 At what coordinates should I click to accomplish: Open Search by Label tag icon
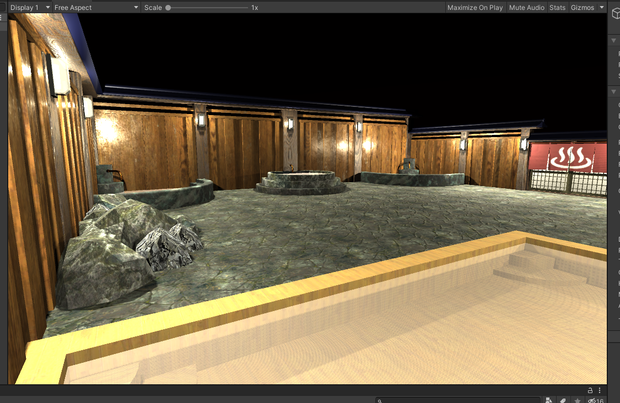563,400
